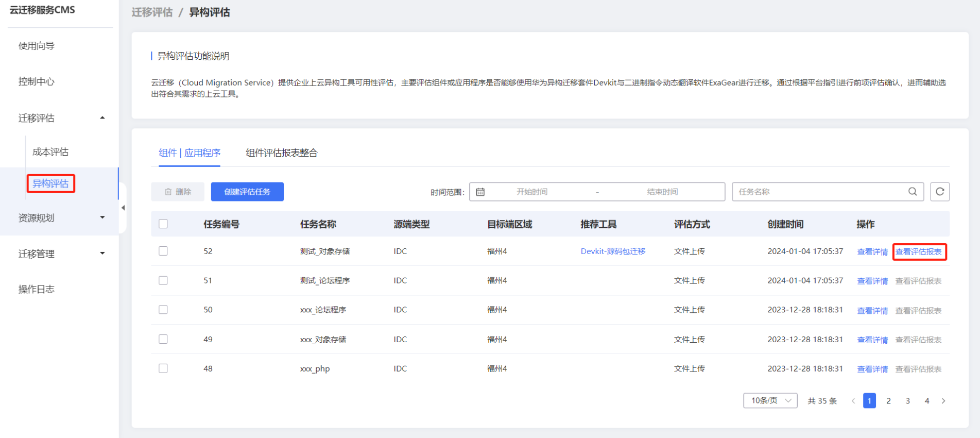
Task: Switch to 组件 | 应用程序 tab
Action: coord(190,153)
